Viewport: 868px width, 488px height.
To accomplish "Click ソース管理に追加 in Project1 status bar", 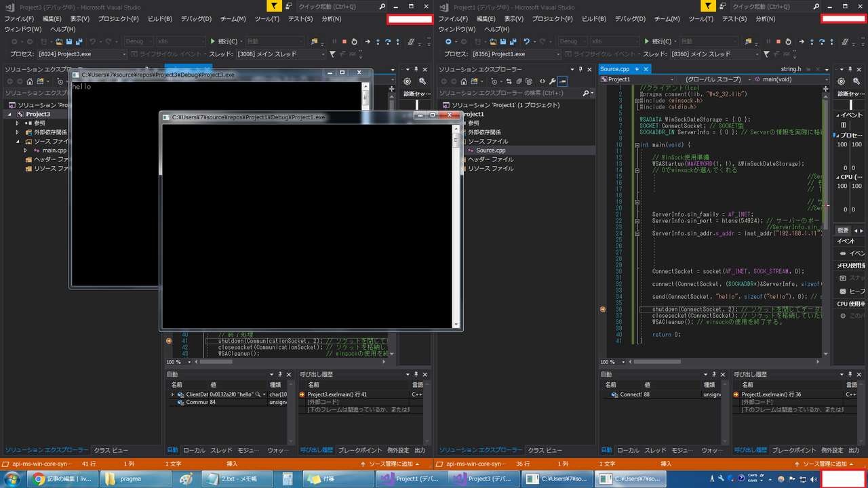I will pyautogui.click(x=825, y=464).
